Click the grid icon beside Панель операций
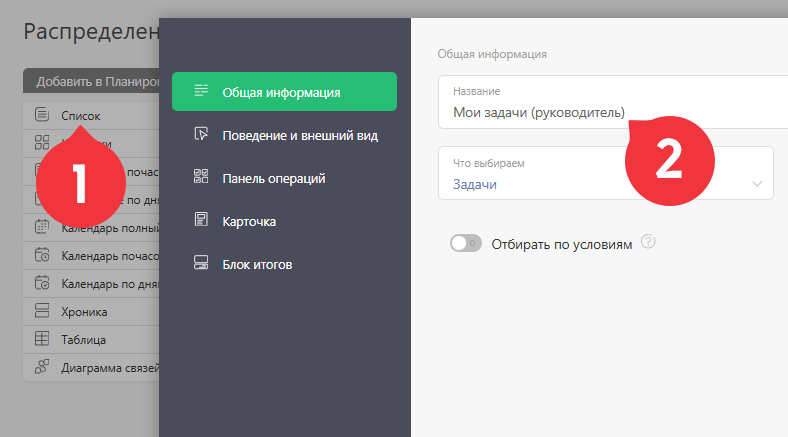Screen dimensions: 788x437 (201, 176)
